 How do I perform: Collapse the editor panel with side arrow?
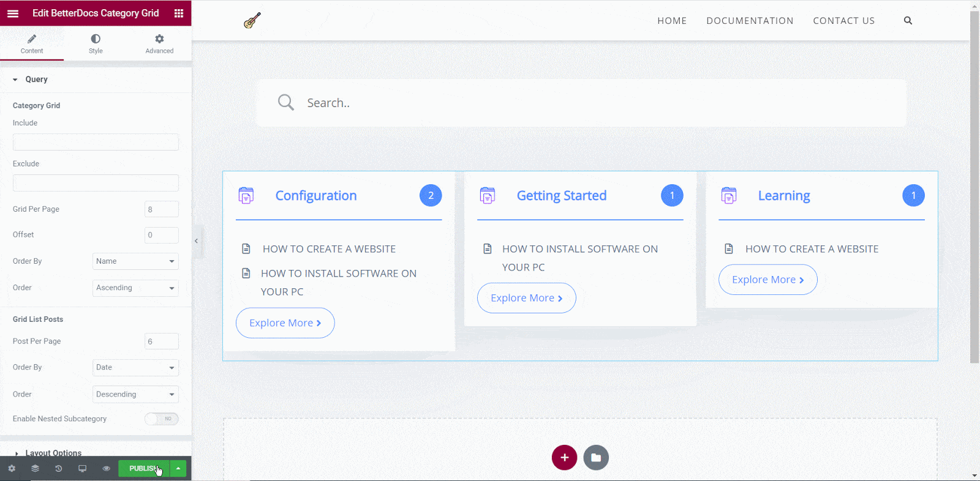[x=197, y=241]
